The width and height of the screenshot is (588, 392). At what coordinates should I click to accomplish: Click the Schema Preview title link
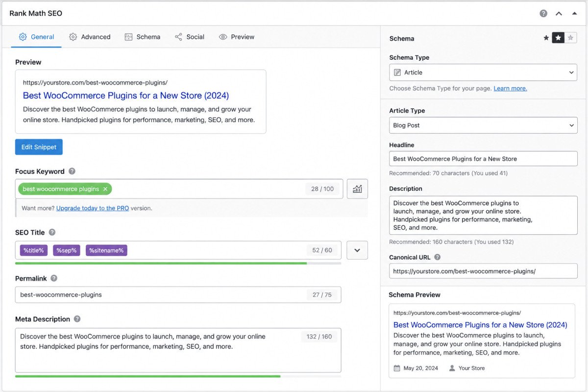point(480,325)
